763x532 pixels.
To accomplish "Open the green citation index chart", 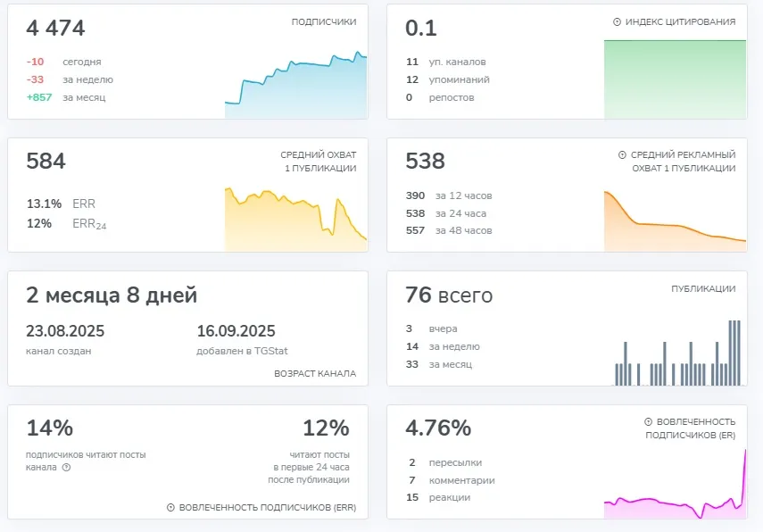I will pos(675,79).
